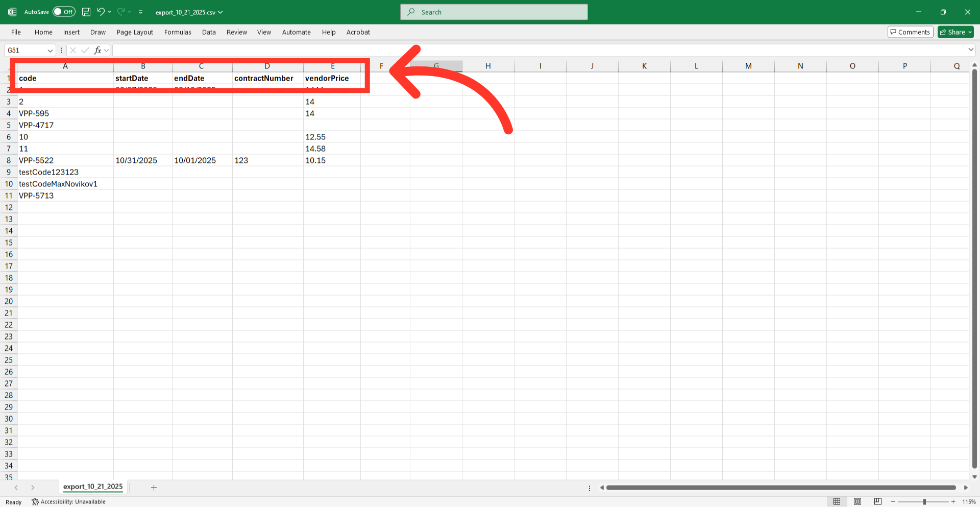This screenshot has height=507, width=980.
Task: Expand the Name Box dropdown arrow
Action: (x=50, y=51)
